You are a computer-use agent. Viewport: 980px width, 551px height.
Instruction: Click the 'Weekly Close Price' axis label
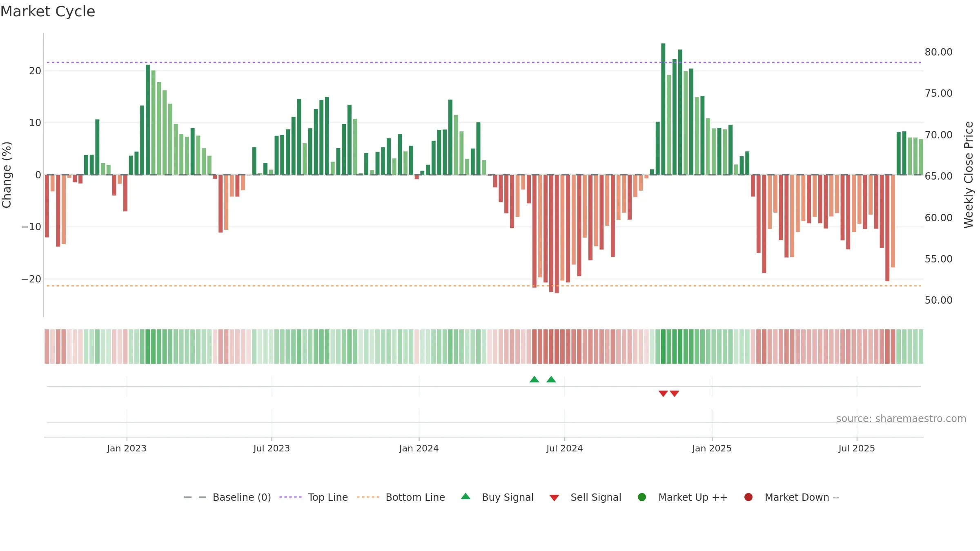[x=969, y=175]
